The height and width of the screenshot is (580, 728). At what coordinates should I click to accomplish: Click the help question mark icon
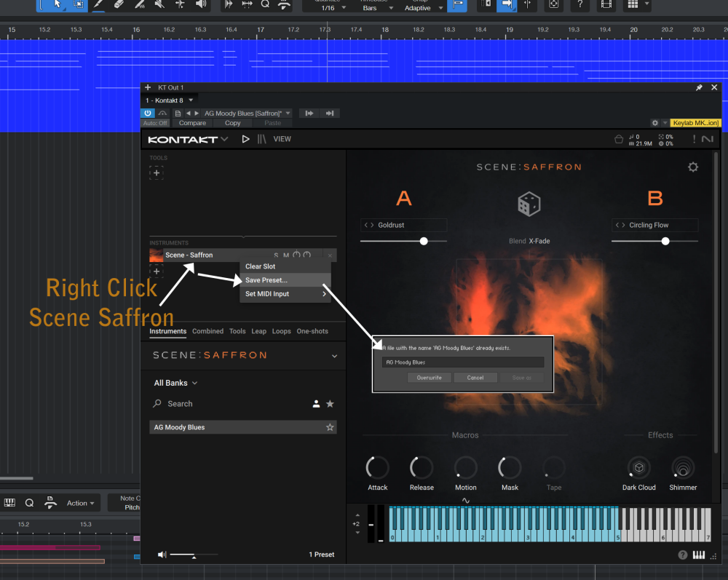(580, 4)
